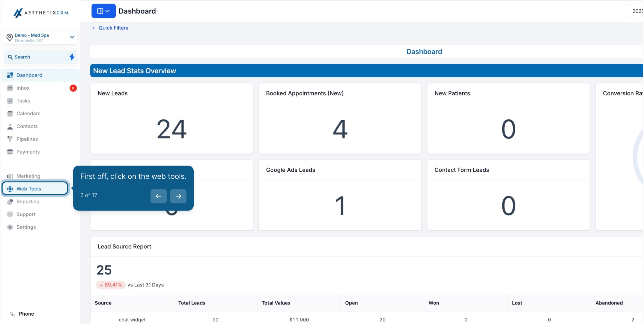Click the Reporting pie chart icon
This screenshot has width=644, height=324.
coord(10,202)
